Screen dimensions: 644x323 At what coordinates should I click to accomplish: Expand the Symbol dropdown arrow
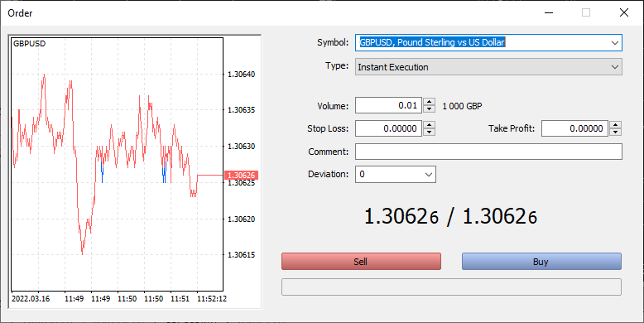coord(615,43)
